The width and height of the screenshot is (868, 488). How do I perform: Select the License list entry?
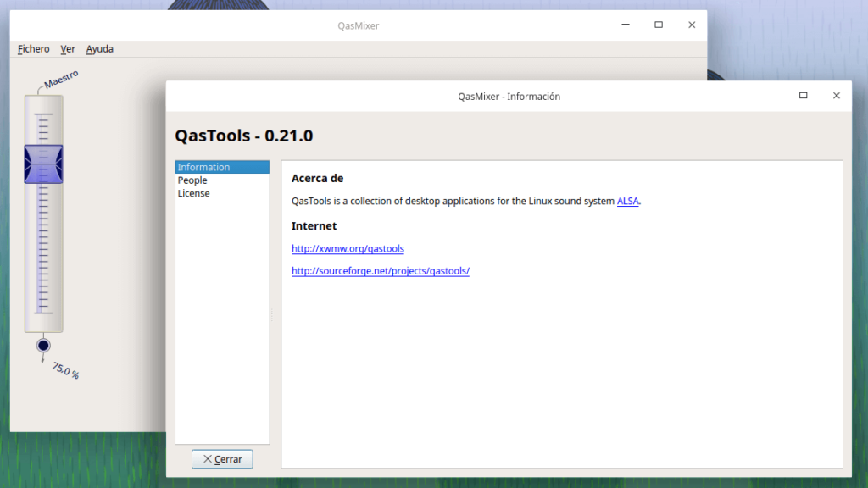pyautogui.click(x=222, y=194)
